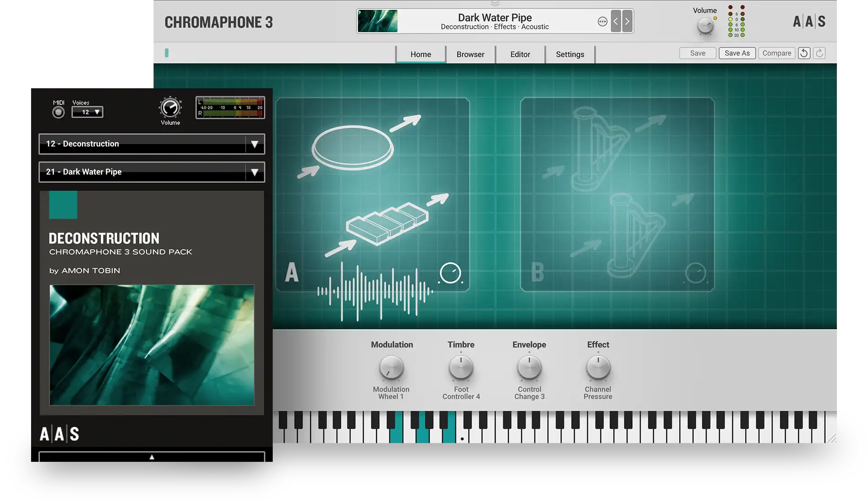868x503 pixels.
Task: Click the preset options ellipsis icon
Action: [x=602, y=21]
